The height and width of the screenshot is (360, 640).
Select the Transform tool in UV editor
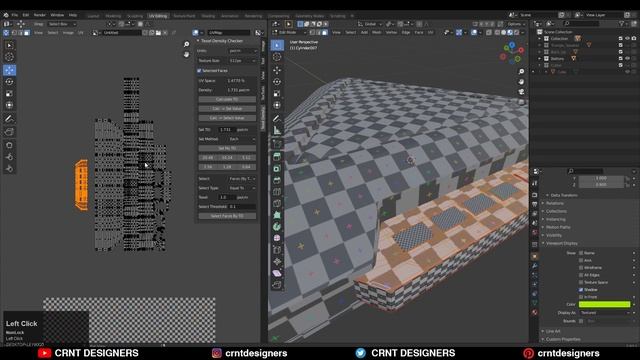click(x=9, y=105)
